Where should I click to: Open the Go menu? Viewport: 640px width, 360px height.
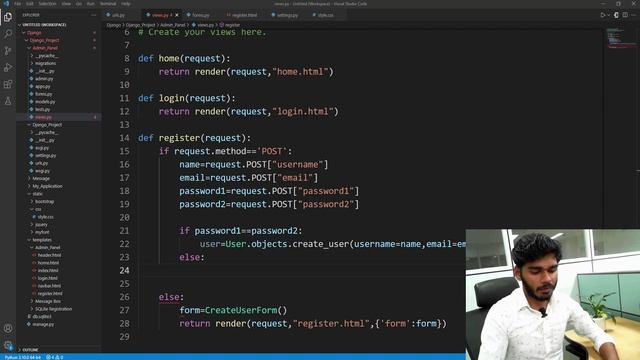pos(79,4)
